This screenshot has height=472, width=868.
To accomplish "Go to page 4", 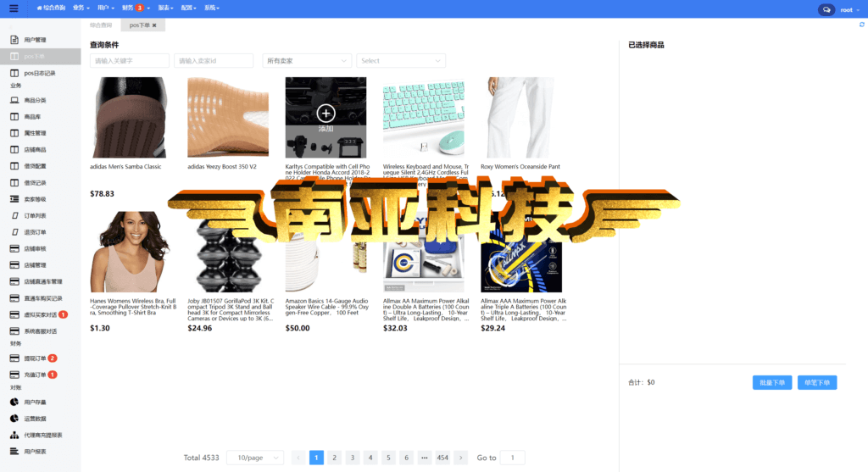I will (x=370, y=458).
